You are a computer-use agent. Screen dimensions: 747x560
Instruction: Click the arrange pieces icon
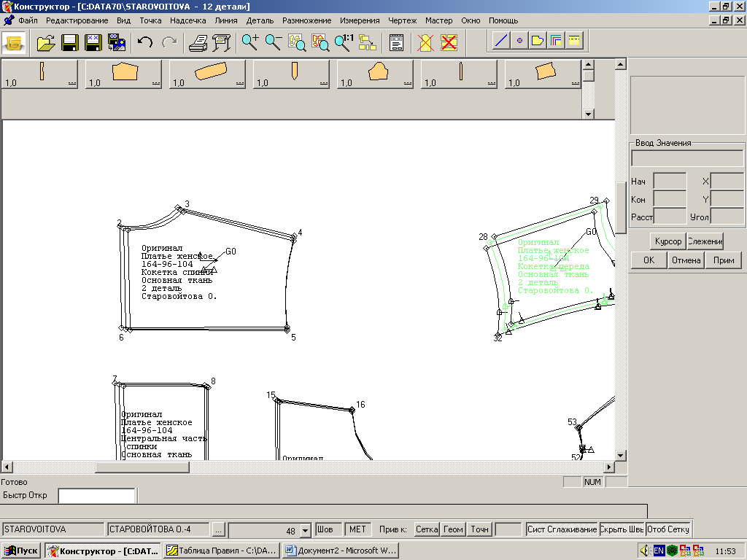368,43
